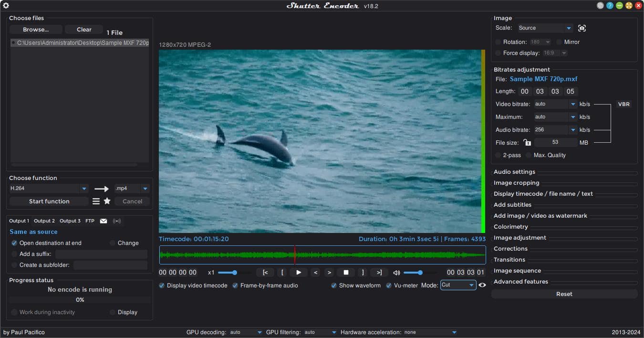Screen dimensions: 644x338
Task: Expand the Audio settings section
Action: point(514,172)
